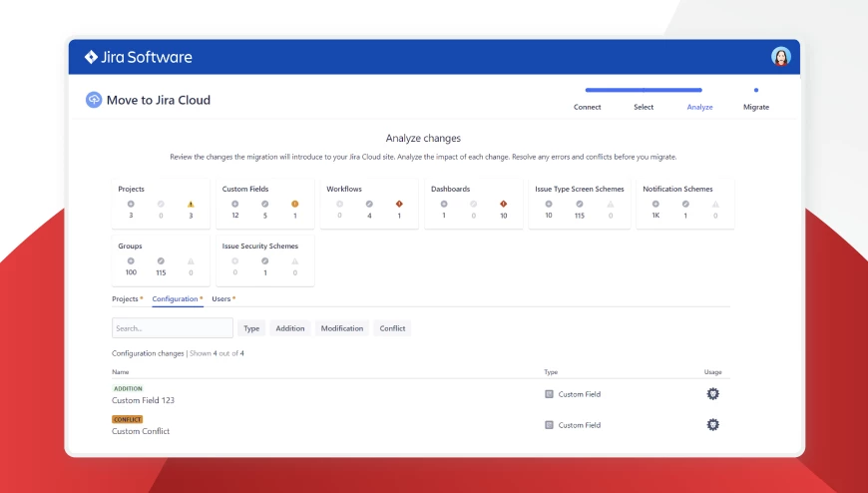This screenshot has width=868, height=493.
Task: Go to the Analyze step
Action: (699, 107)
